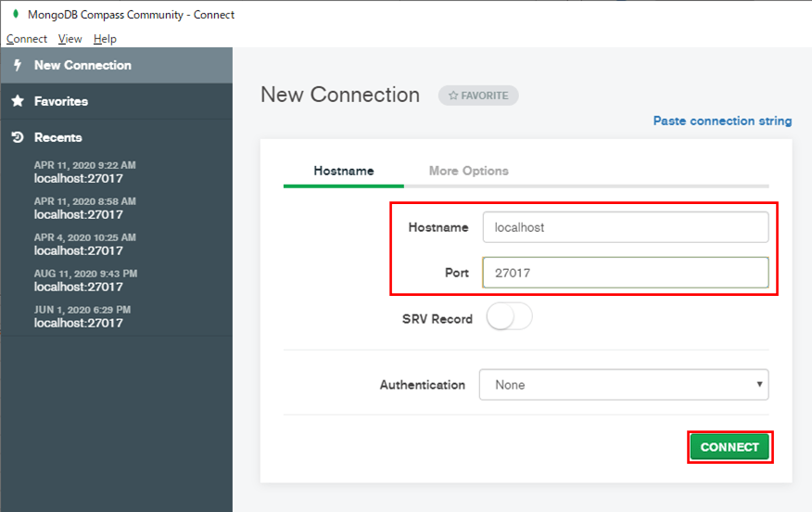Click the Paste connection string link
This screenshot has width=812, height=512.
point(722,121)
